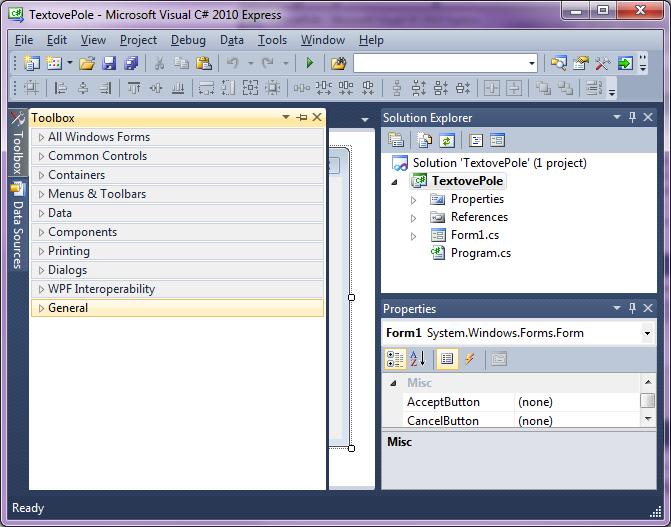
Task: Close the Toolbox panel
Action: [317, 117]
